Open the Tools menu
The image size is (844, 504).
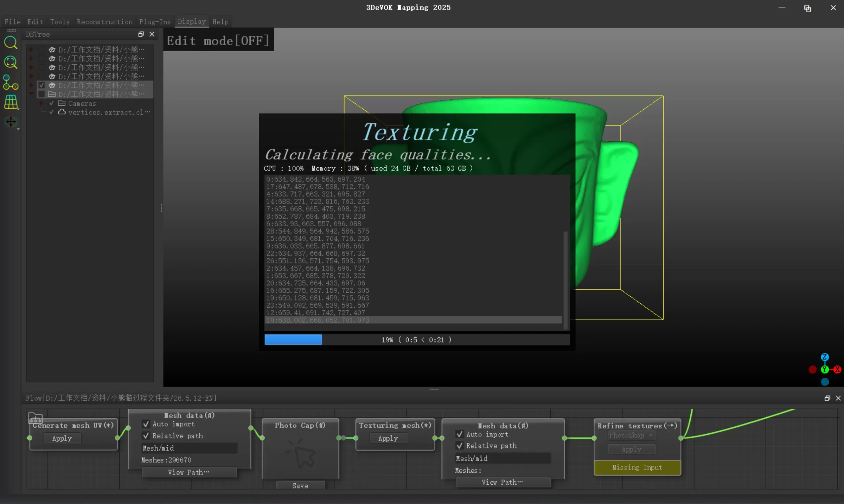[x=60, y=22]
